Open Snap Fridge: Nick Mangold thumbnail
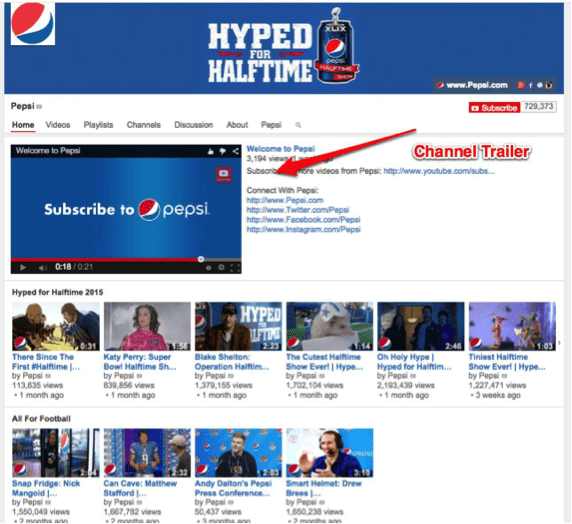 [56, 453]
